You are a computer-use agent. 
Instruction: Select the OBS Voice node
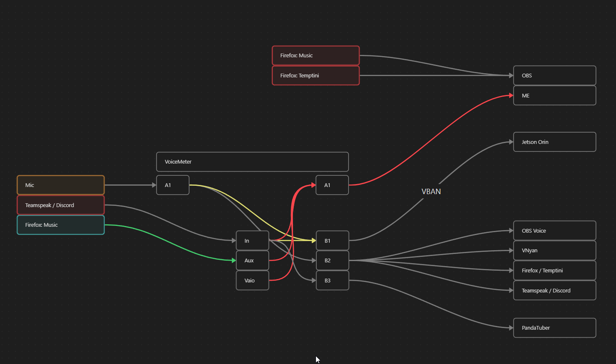(x=554, y=231)
